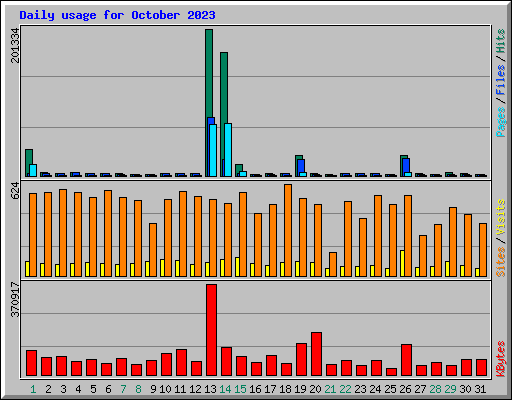Select the red KBytes bar for day 20
This screenshot has width=512, height=400.
pyautogui.click(x=316, y=354)
